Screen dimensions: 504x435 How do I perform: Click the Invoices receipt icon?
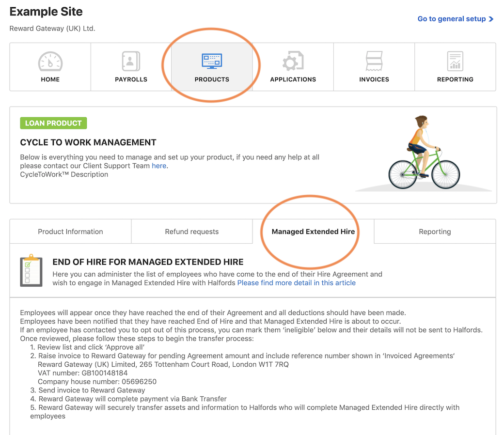(374, 62)
